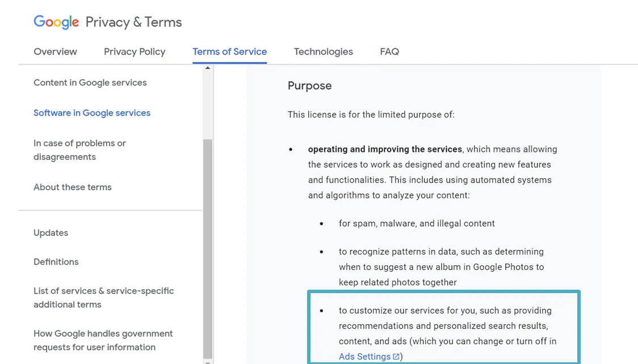Open the FAQ tab
This screenshot has width=638, height=364.
(389, 52)
